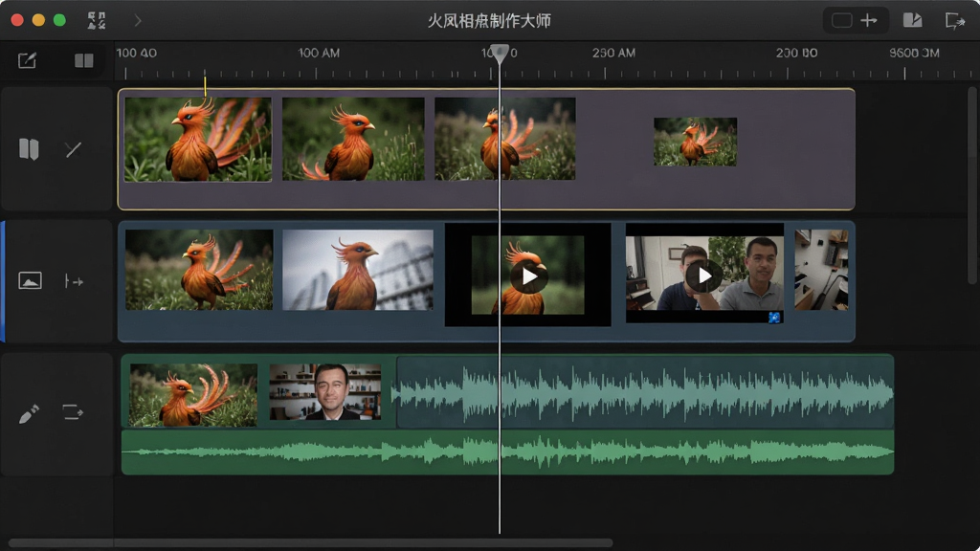Select the first phoenix thumbnail in the top track
This screenshot has height=551, width=980.
198,140
